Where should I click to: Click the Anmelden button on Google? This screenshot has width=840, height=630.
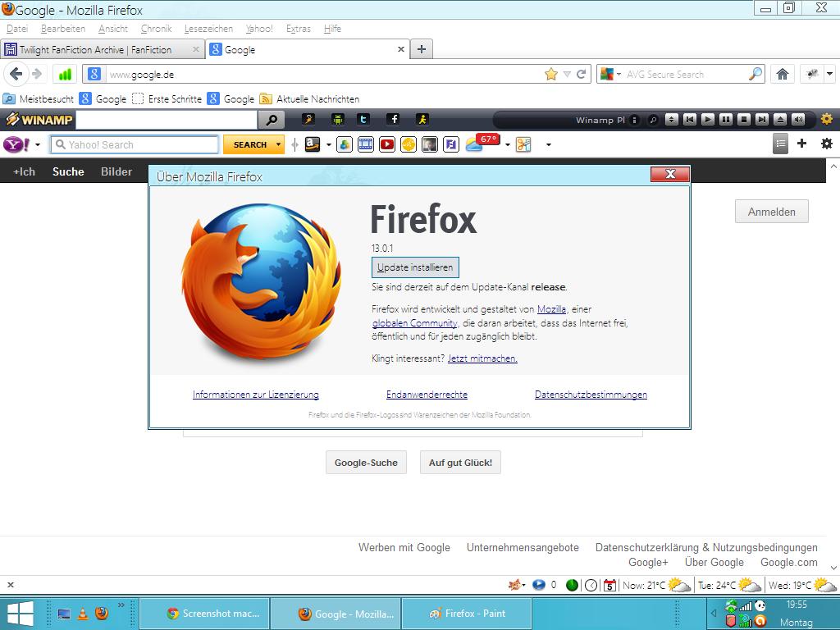coord(771,212)
